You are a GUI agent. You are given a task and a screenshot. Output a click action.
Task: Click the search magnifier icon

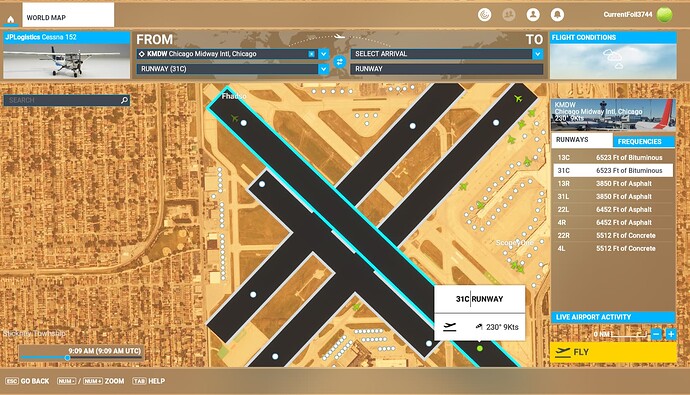point(125,100)
